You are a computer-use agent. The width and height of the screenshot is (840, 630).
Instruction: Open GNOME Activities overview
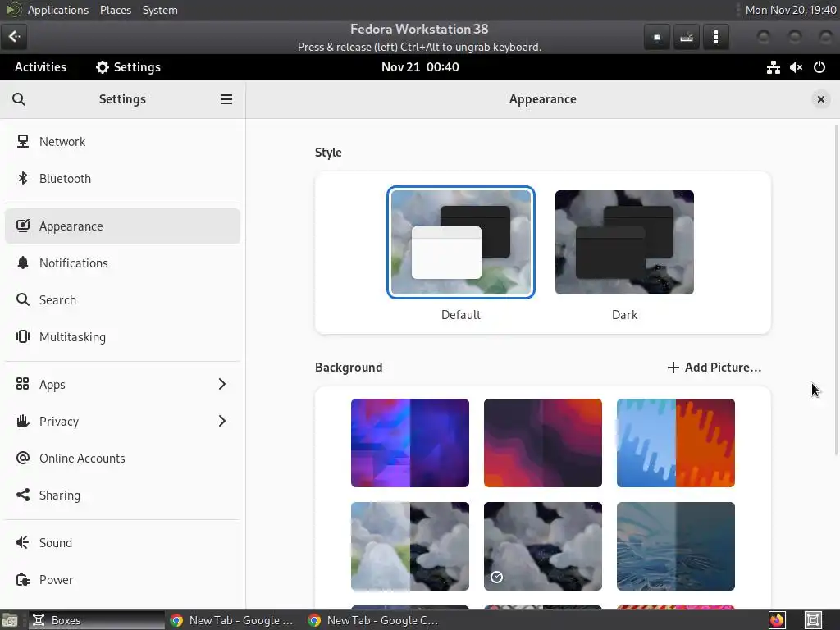point(40,67)
